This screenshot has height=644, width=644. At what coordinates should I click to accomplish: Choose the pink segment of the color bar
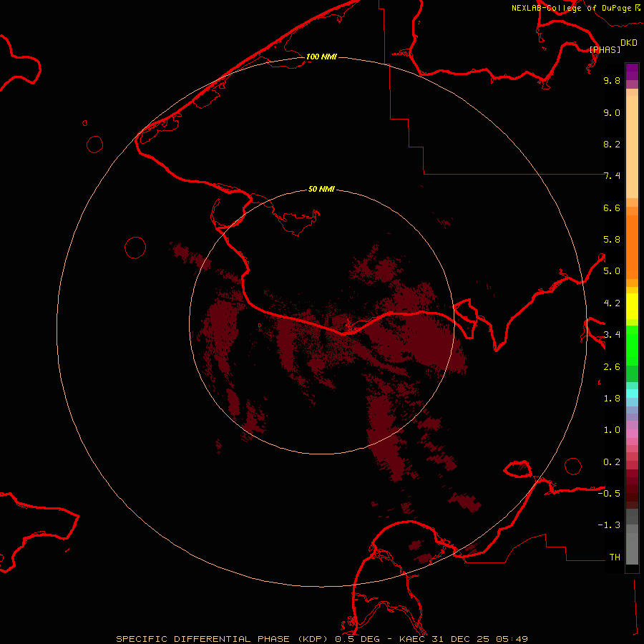click(x=632, y=434)
